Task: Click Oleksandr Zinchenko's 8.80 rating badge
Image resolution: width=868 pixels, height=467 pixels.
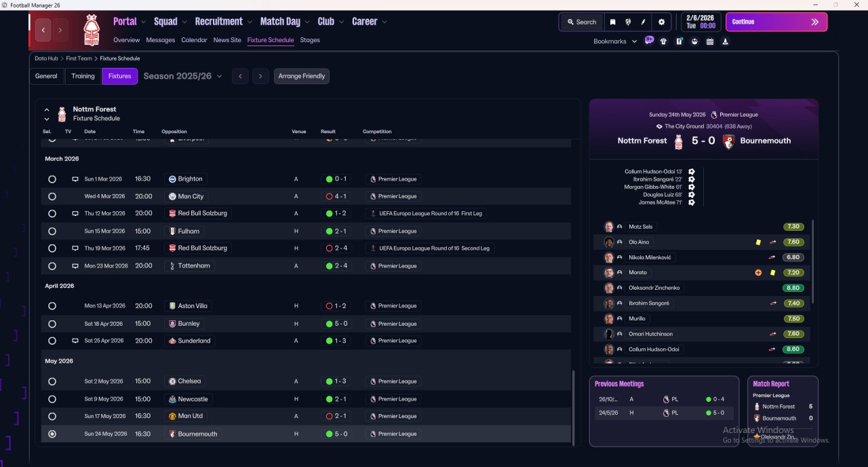Action: pyautogui.click(x=793, y=288)
